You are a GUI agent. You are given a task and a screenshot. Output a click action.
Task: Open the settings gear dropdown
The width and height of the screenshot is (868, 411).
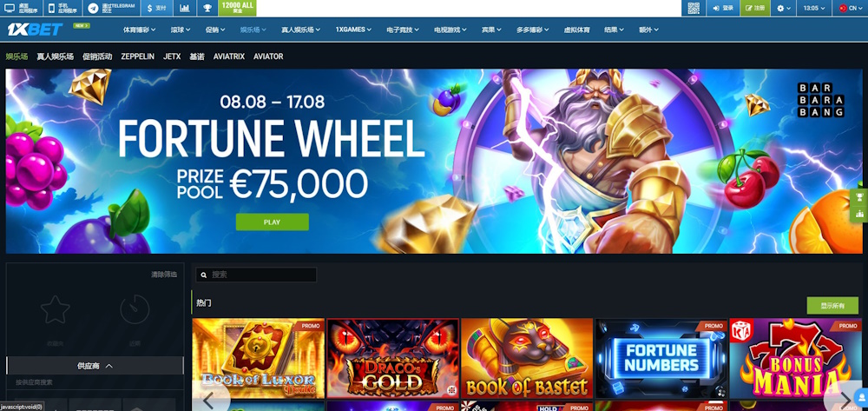783,9
